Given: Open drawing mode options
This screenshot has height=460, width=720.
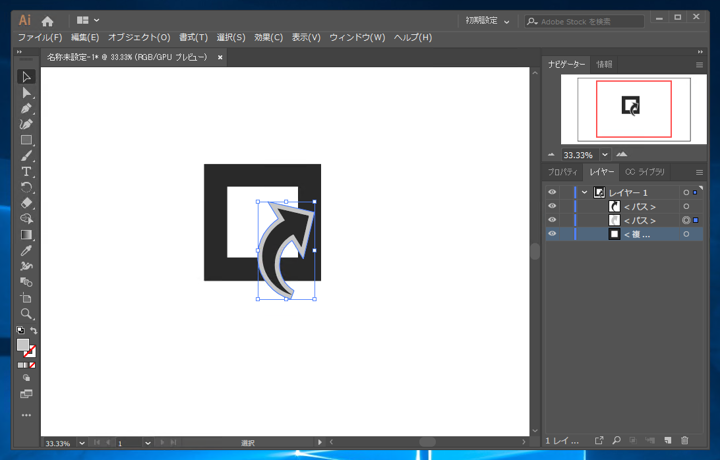Looking at the screenshot, I should pyautogui.click(x=26, y=378).
